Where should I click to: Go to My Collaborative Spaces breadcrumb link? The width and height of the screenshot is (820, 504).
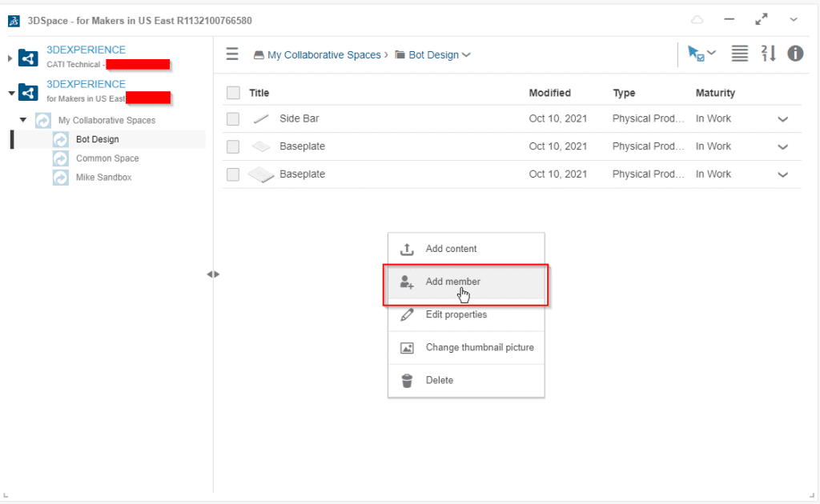point(324,55)
